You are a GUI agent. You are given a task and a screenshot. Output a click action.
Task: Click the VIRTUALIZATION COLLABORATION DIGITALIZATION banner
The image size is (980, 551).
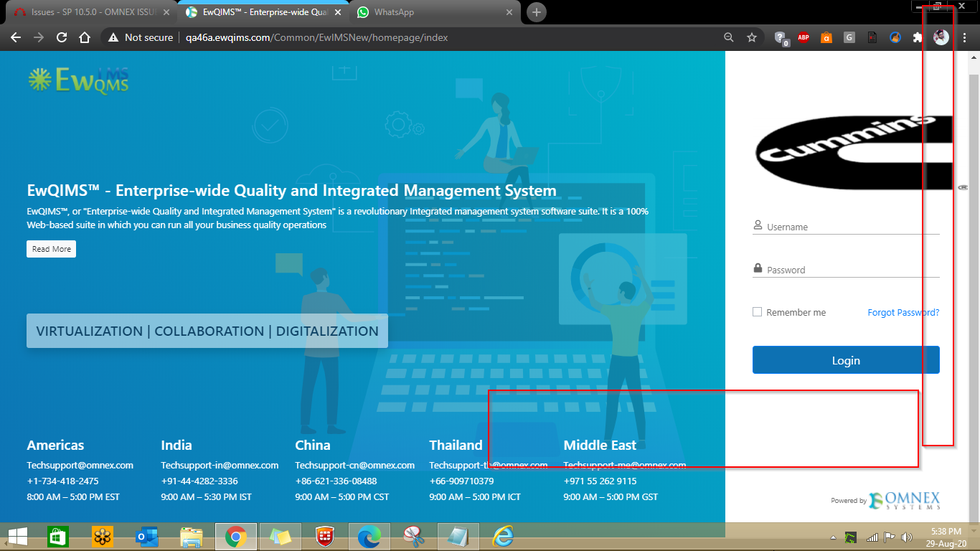tap(207, 331)
